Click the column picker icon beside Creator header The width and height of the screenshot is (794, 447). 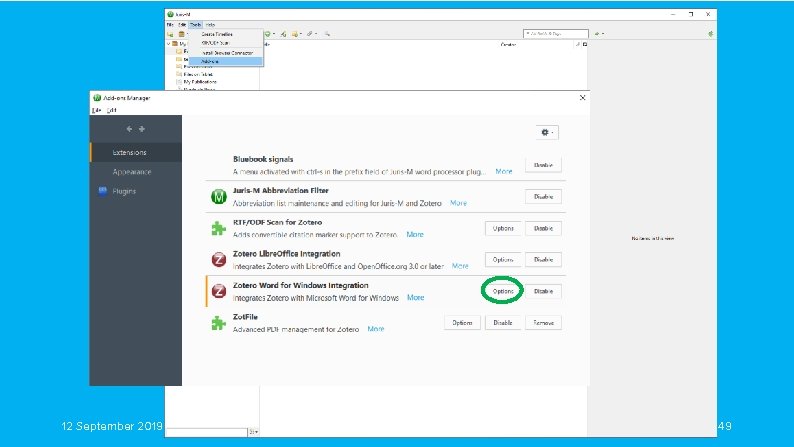(x=585, y=45)
